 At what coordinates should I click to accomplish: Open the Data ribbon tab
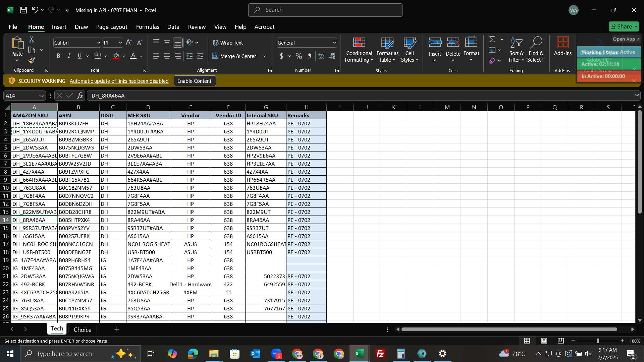173,27
